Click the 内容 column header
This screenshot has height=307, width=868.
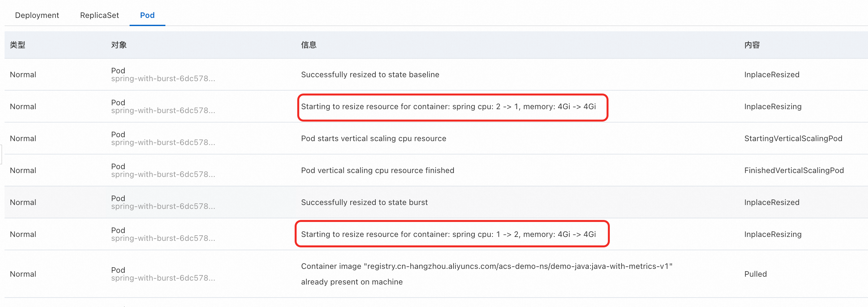click(752, 45)
